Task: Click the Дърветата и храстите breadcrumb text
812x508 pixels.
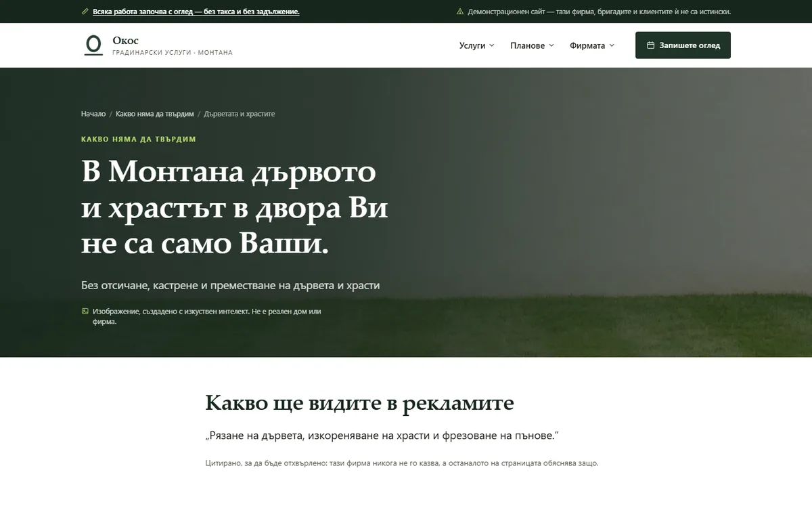Action: [x=240, y=114]
